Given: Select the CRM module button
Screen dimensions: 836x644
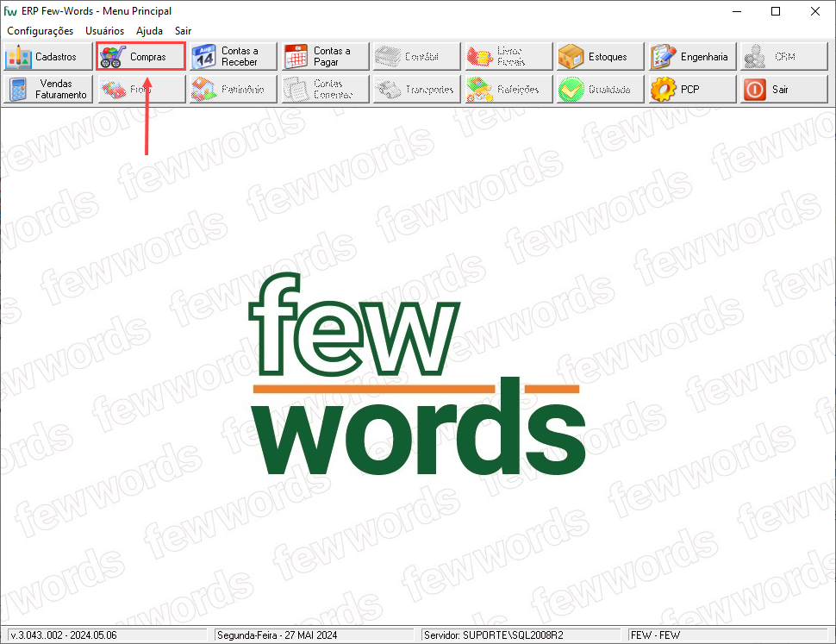Looking at the screenshot, I should click(x=783, y=57).
